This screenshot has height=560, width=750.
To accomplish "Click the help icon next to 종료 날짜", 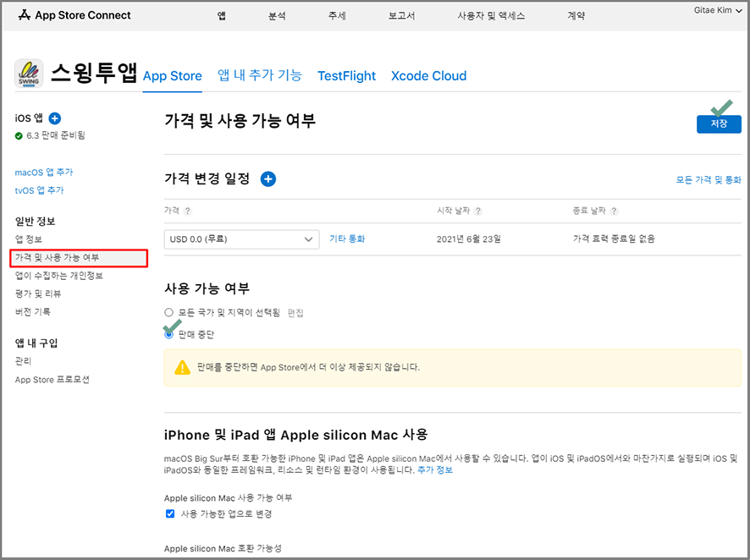I will 615,211.
